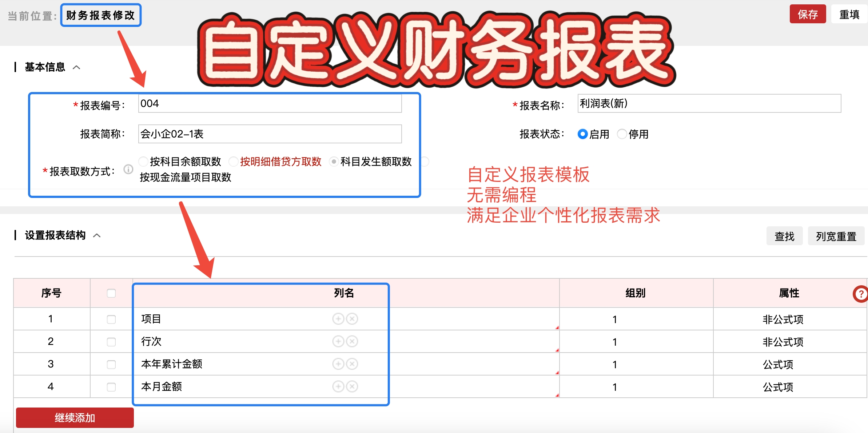Screen dimensions: 868x433
Task: Check the checkbox for row 本年累计金额
Action: click(111, 365)
